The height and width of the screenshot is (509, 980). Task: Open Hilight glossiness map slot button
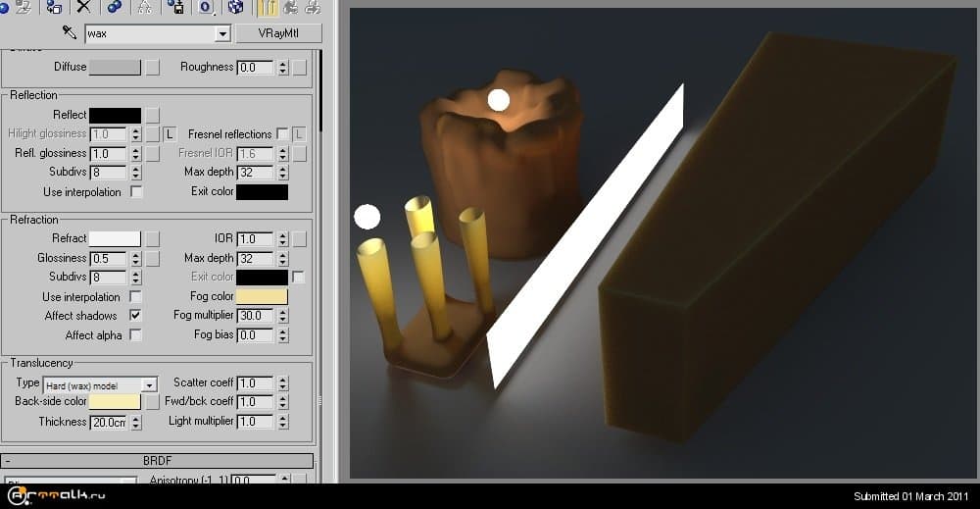click(153, 134)
